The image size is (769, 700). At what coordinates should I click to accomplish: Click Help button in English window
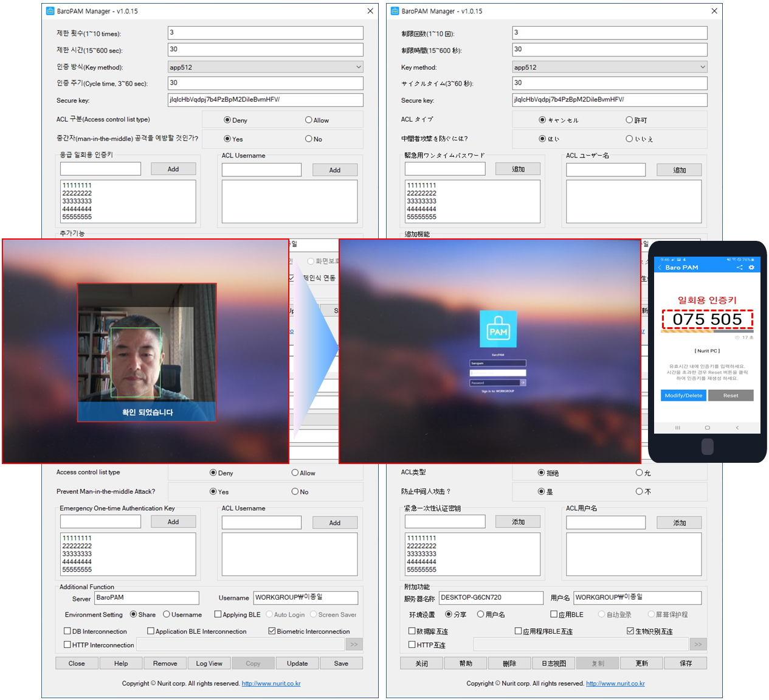[x=121, y=664]
